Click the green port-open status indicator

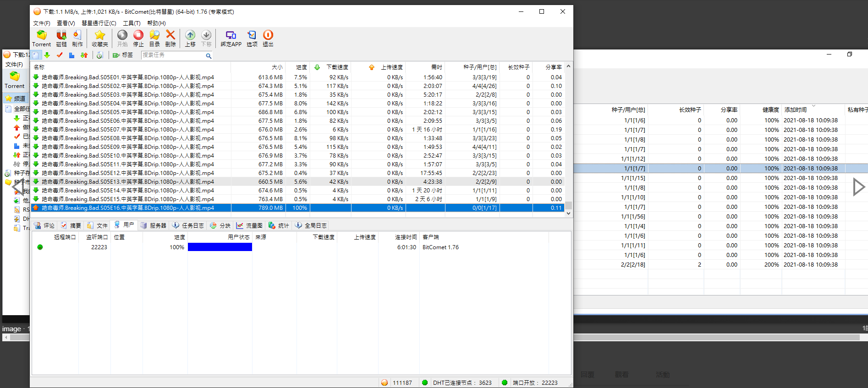tap(505, 383)
